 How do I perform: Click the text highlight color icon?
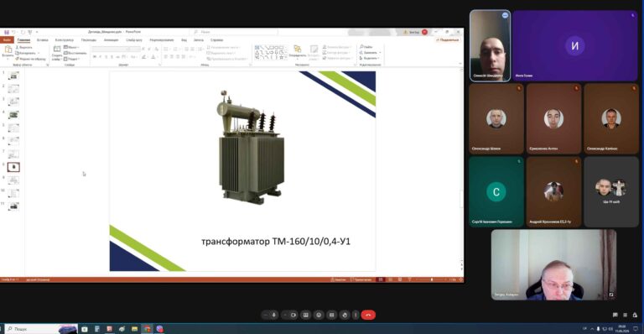pos(143,57)
